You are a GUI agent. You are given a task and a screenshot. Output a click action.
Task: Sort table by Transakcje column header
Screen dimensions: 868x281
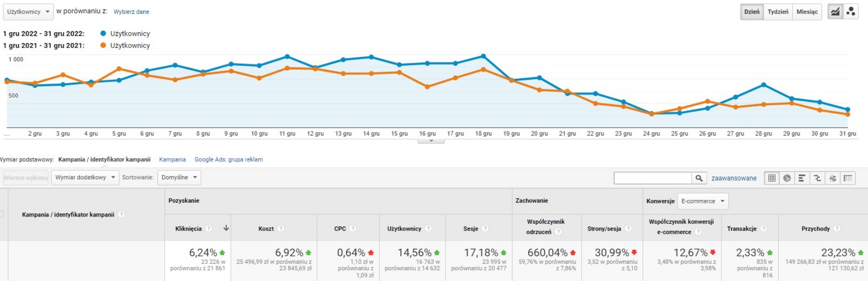pyautogui.click(x=741, y=228)
